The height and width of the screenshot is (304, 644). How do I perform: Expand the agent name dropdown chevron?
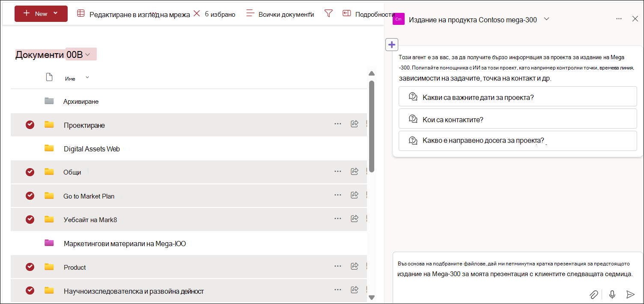[546, 19]
